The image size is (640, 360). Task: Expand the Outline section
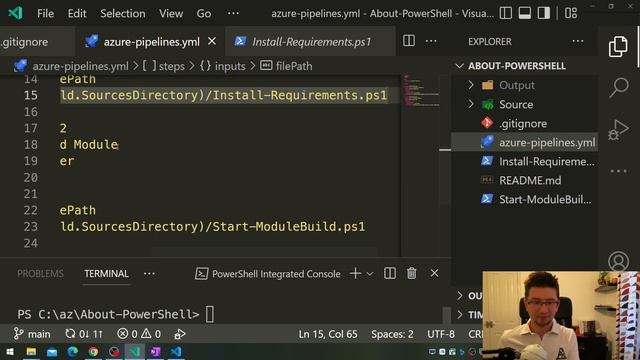pos(468,295)
